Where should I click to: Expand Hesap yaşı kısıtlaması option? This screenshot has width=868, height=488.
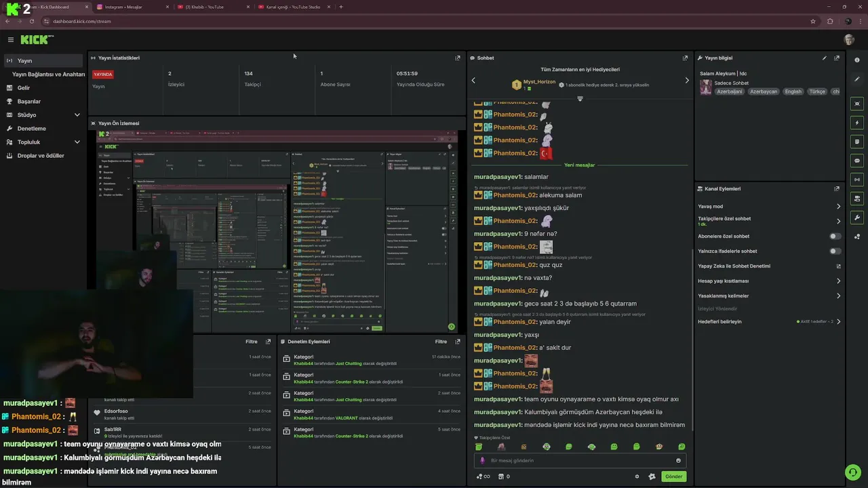769,281
